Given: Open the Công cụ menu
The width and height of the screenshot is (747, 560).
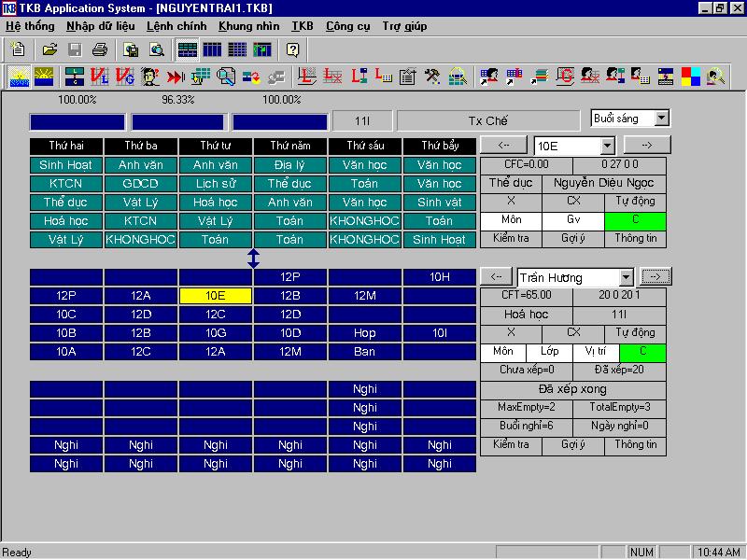Looking at the screenshot, I should [x=346, y=26].
